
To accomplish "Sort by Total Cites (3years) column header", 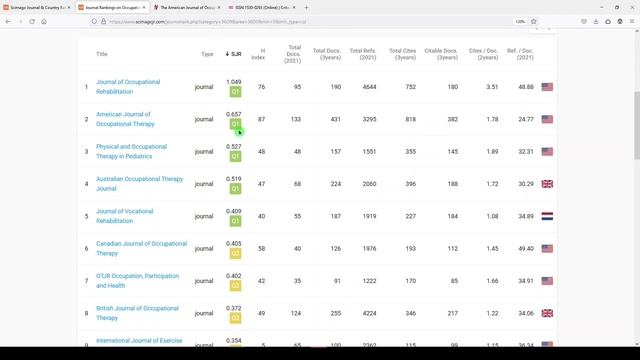I will click(402, 54).
